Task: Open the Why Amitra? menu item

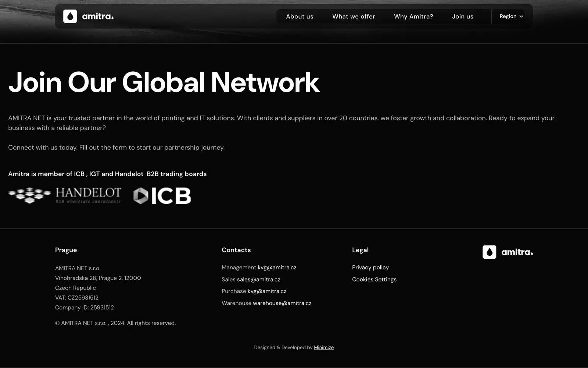Action: pyautogui.click(x=413, y=17)
